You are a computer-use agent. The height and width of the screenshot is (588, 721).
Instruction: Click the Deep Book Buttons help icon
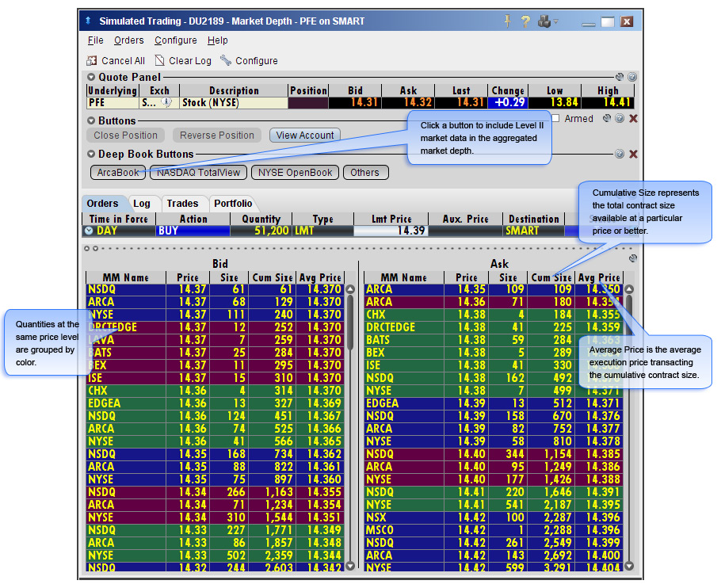click(x=620, y=154)
